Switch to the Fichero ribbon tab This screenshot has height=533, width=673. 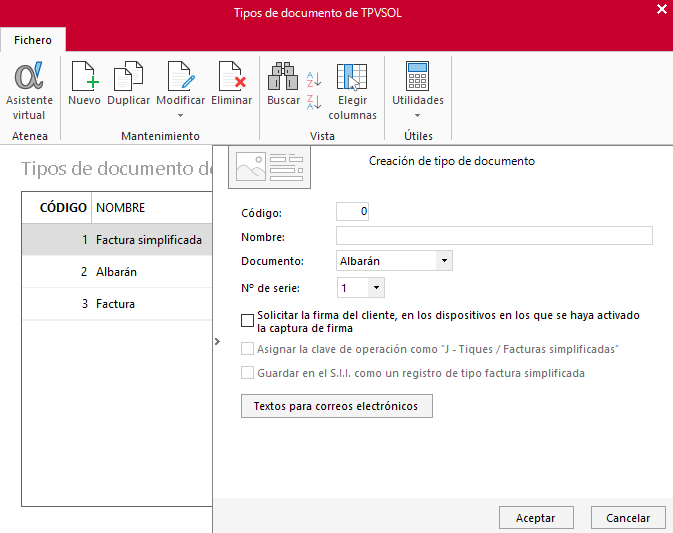click(x=33, y=40)
